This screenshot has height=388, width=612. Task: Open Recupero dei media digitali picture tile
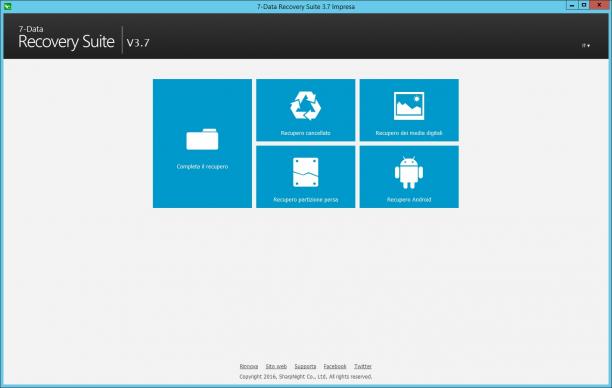tap(409, 110)
